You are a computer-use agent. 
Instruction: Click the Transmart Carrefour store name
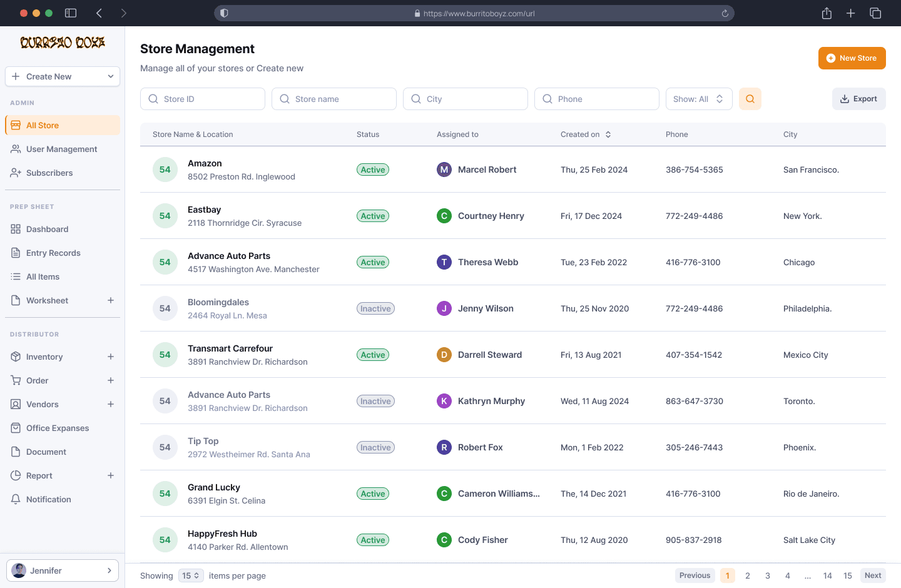coord(230,348)
